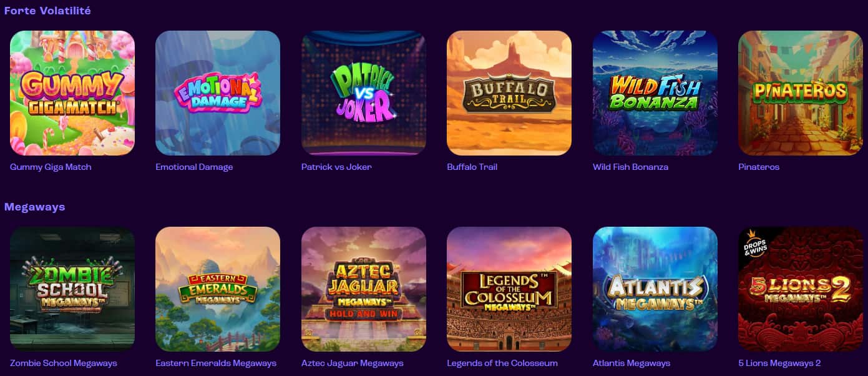Click the Atlantis Megaways caption link
This screenshot has width=868, height=376.
point(631,363)
